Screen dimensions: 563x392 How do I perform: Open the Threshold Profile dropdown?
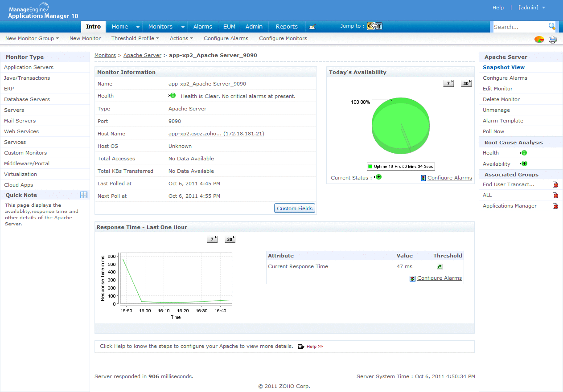point(135,38)
